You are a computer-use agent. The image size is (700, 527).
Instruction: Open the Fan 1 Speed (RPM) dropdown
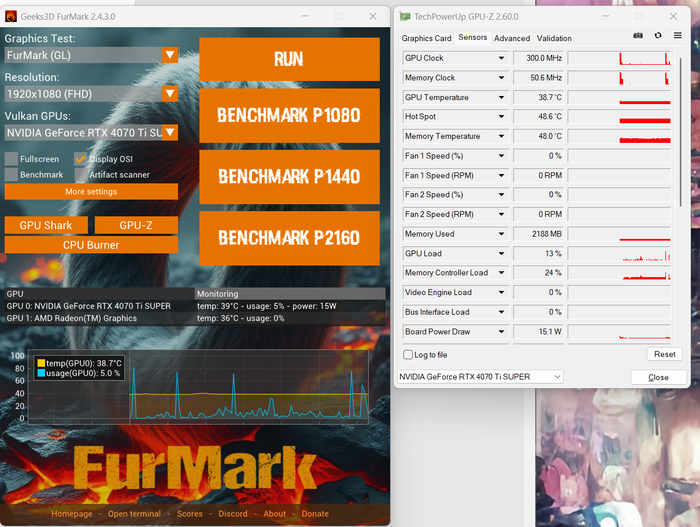tap(501, 176)
